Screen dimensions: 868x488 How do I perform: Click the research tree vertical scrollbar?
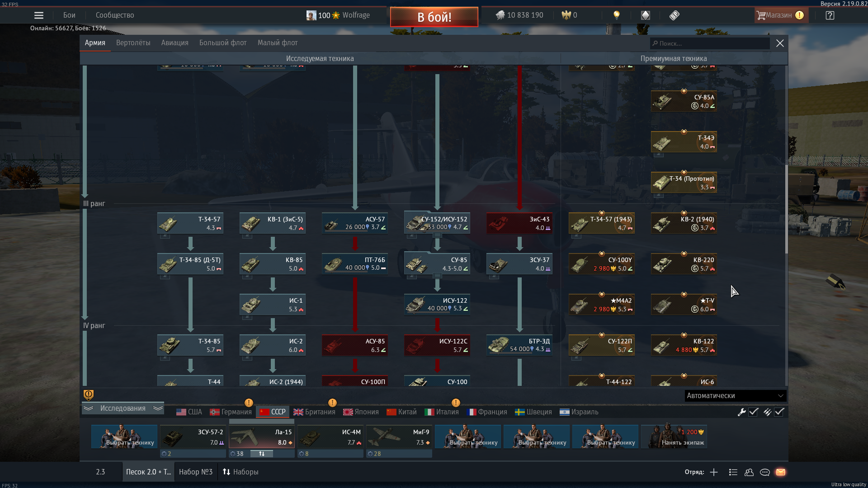pos(786,209)
